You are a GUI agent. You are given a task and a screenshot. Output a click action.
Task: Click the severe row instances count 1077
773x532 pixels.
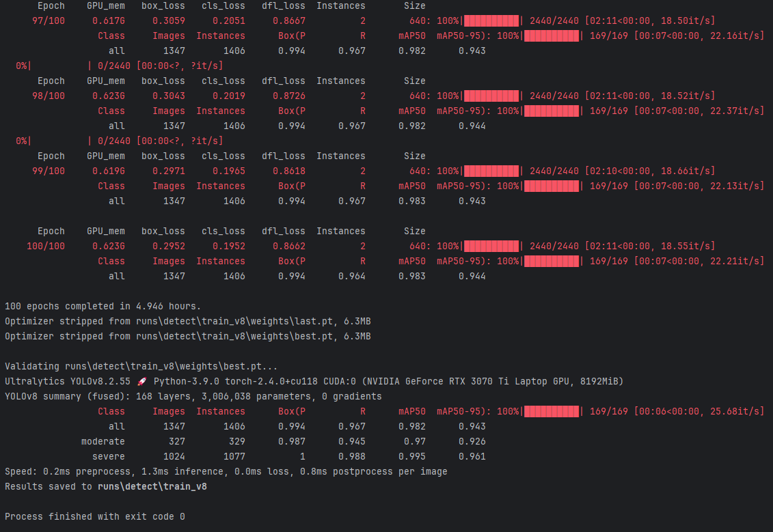click(x=234, y=457)
